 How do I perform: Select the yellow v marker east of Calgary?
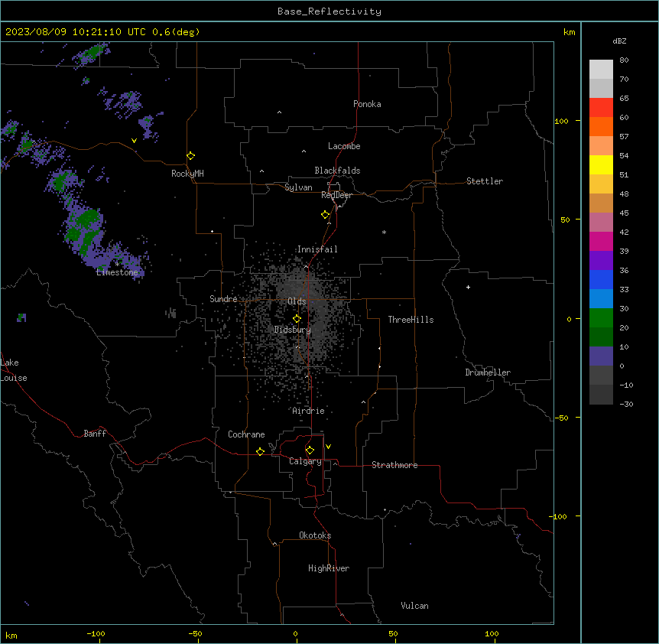tap(328, 447)
